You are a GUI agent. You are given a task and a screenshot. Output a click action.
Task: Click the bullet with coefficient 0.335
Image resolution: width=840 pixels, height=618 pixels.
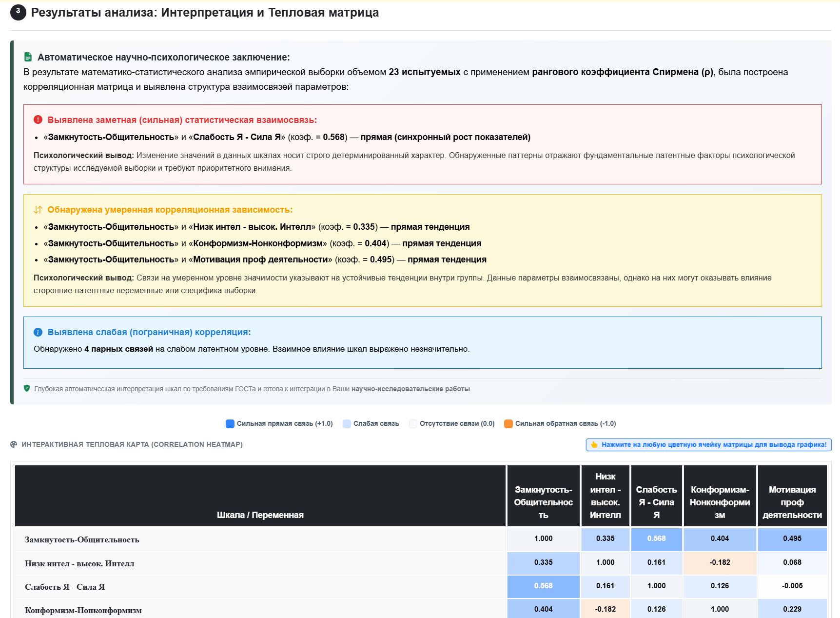tap(256, 227)
